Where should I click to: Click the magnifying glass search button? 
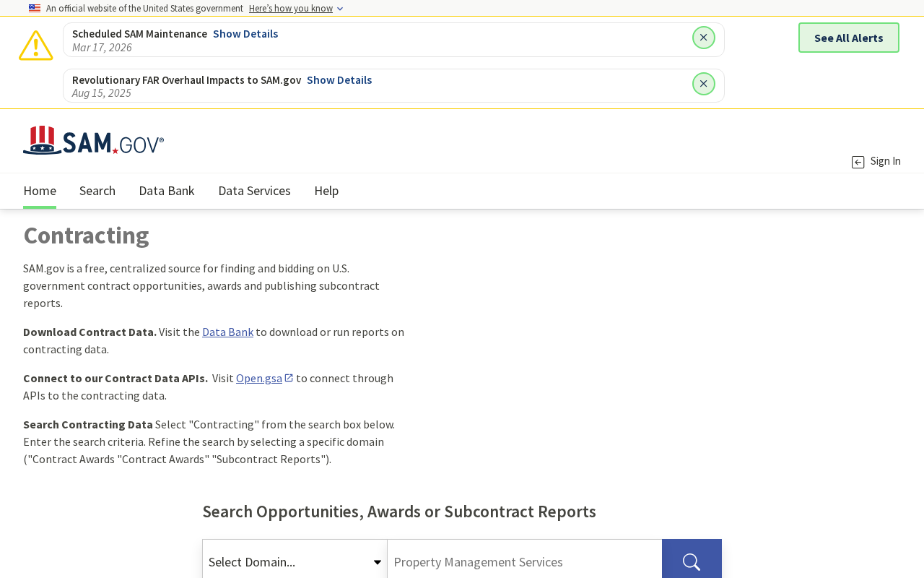coord(691,561)
